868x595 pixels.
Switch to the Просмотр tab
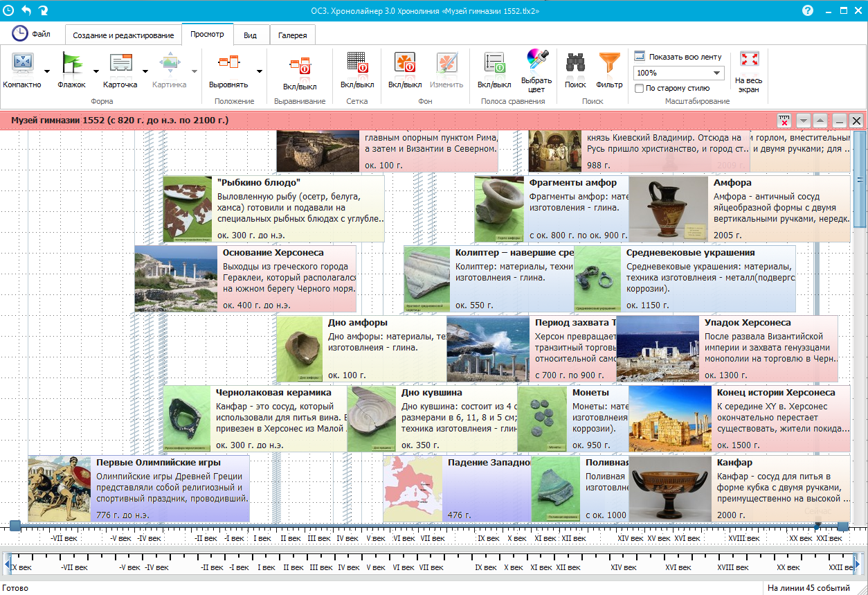tap(207, 34)
